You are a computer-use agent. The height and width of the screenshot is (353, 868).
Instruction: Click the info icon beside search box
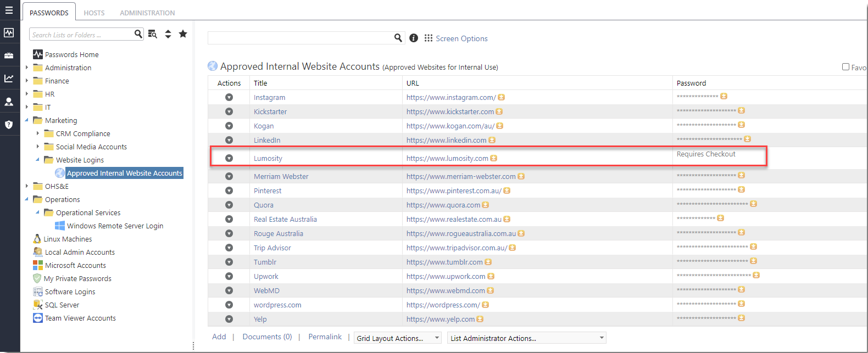point(414,38)
